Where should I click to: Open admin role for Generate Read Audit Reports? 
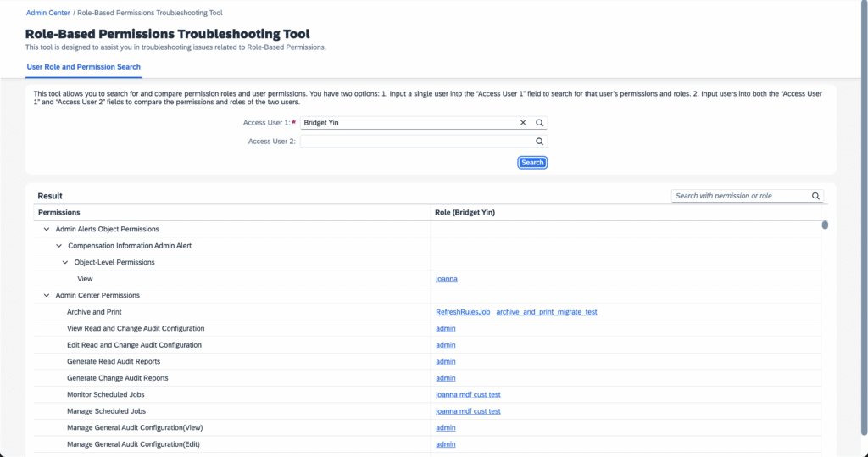pyautogui.click(x=446, y=361)
